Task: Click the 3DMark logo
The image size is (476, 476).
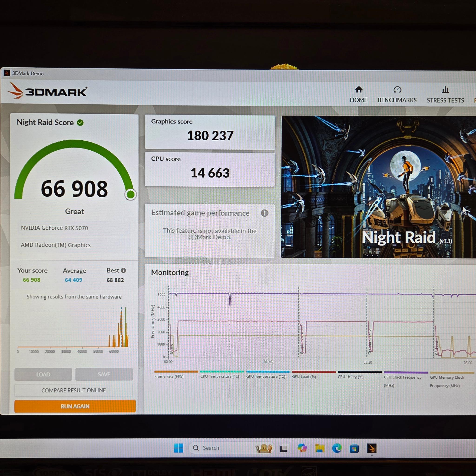Action: [x=47, y=90]
